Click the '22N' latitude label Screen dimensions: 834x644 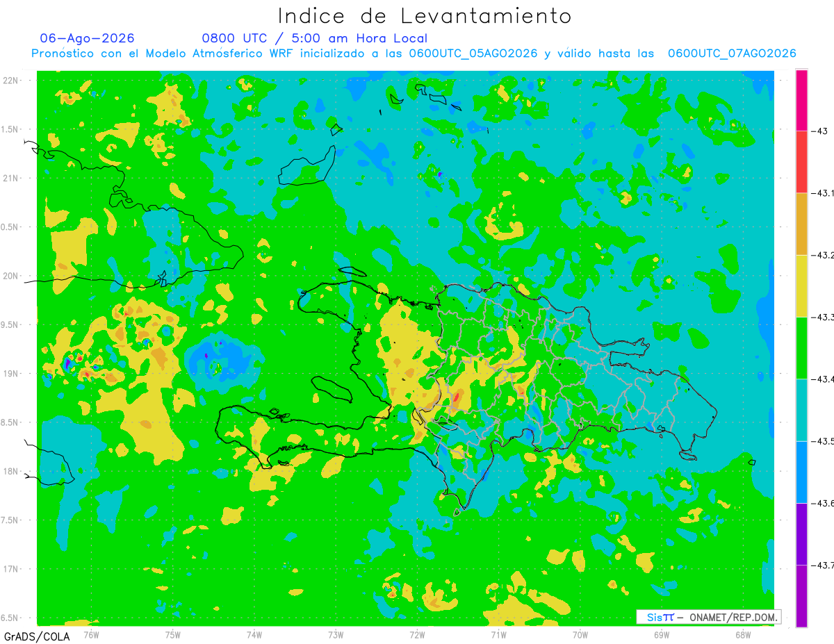coord(11,80)
